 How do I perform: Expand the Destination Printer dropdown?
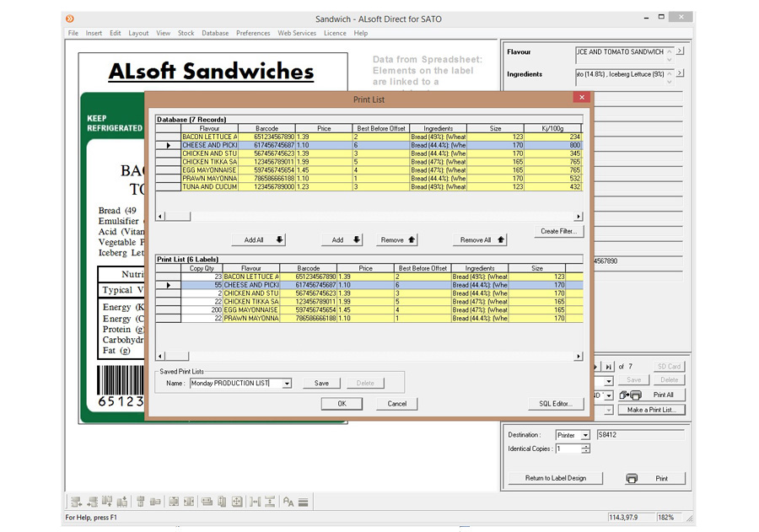[585, 436]
